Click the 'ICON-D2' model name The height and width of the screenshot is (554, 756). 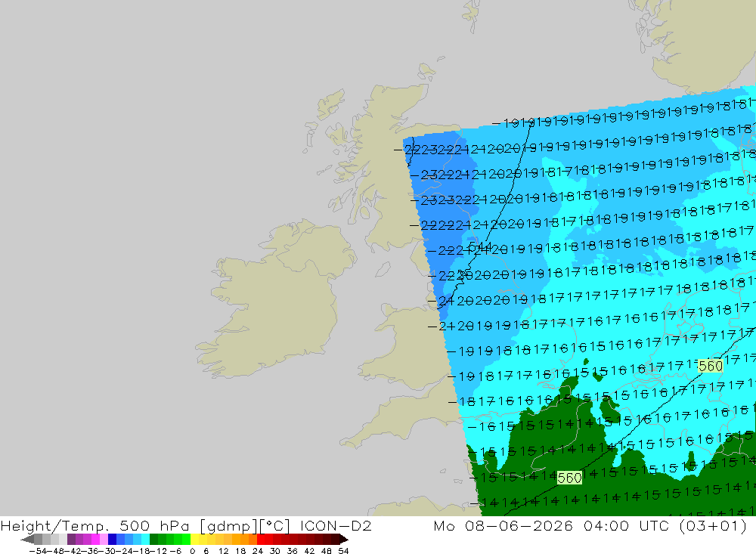click(x=336, y=525)
